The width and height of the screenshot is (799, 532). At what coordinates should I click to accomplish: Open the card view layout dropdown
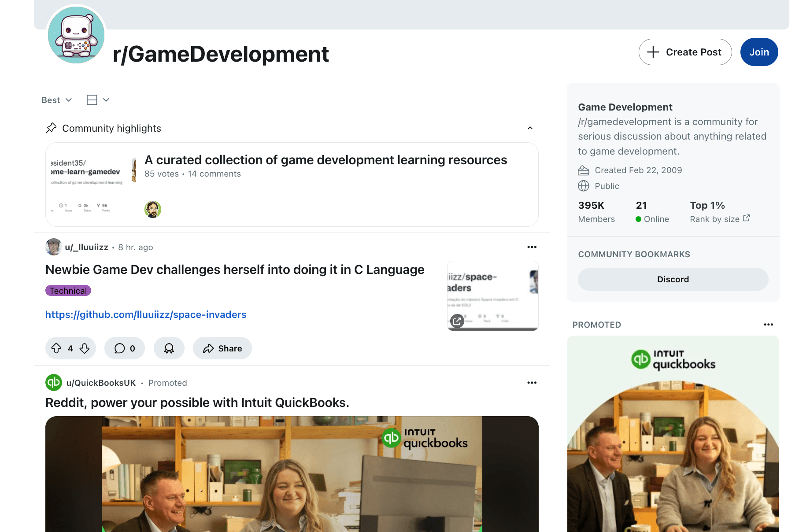tap(98, 100)
